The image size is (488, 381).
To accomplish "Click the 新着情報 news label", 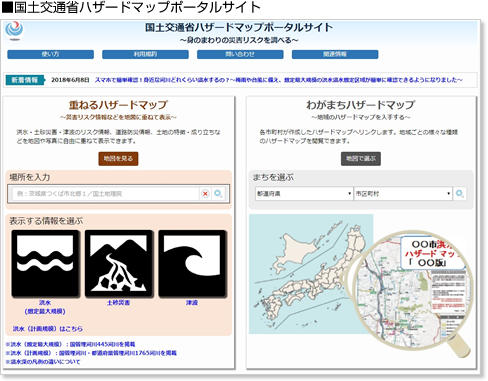I will 24,80.
